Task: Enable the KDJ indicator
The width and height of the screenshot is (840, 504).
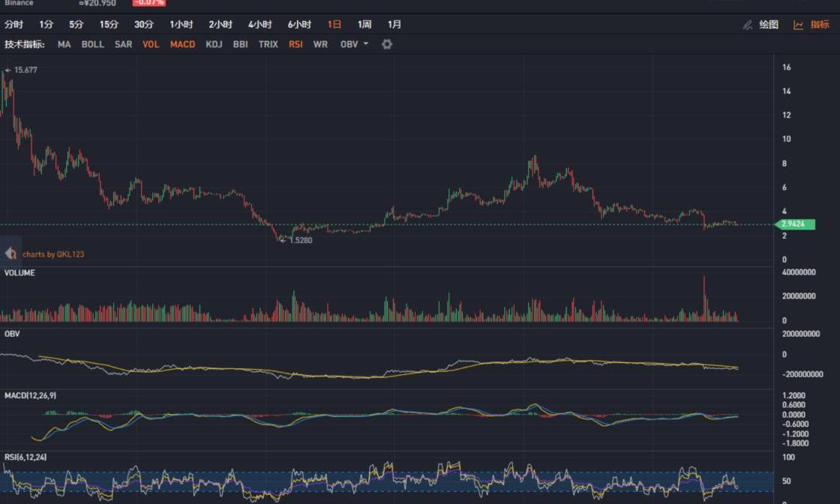Action: [214, 44]
